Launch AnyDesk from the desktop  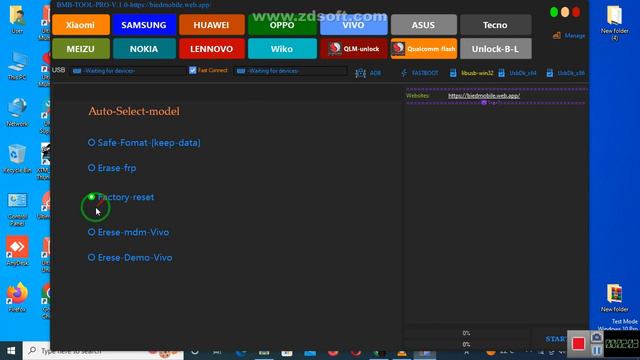17,251
